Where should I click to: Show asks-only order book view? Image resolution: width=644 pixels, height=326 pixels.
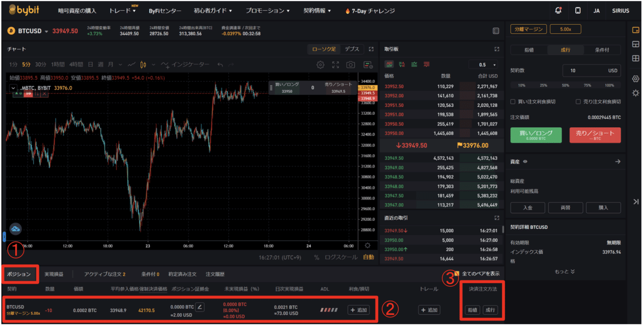[x=426, y=64]
